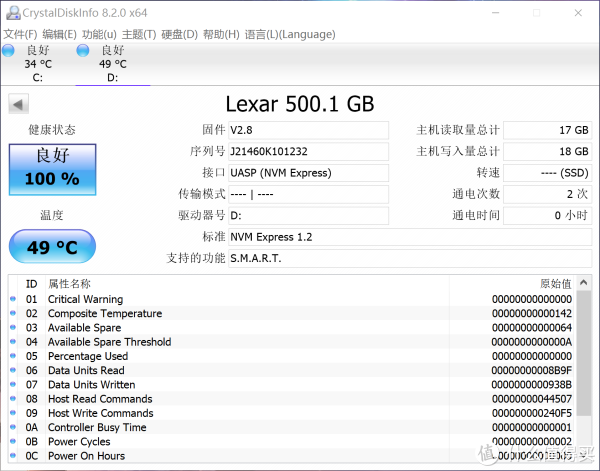Image resolution: width=600 pixels, height=471 pixels.
Task: Open the 硬盘(D) menu
Action: click(x=179, y=34)
